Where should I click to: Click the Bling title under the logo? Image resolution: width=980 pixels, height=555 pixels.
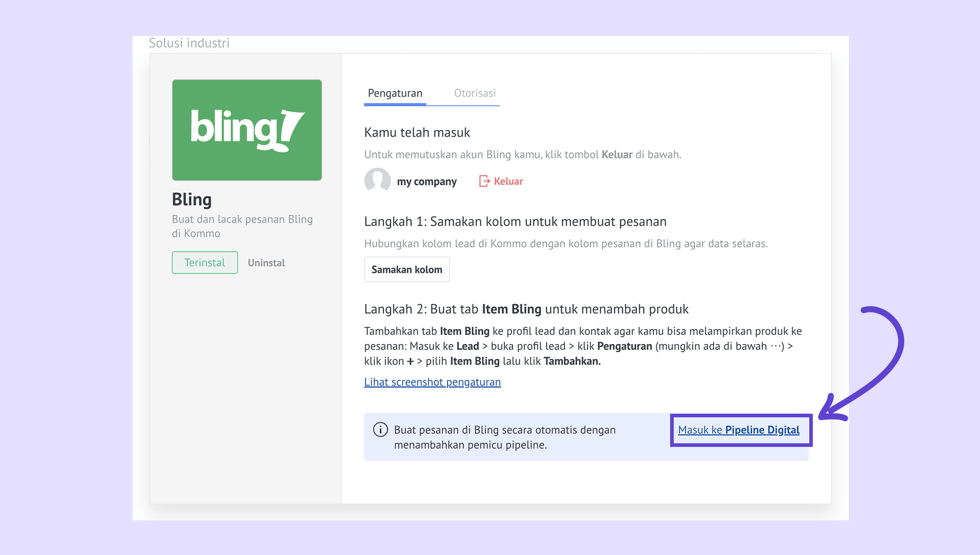(x=192, y=199)
